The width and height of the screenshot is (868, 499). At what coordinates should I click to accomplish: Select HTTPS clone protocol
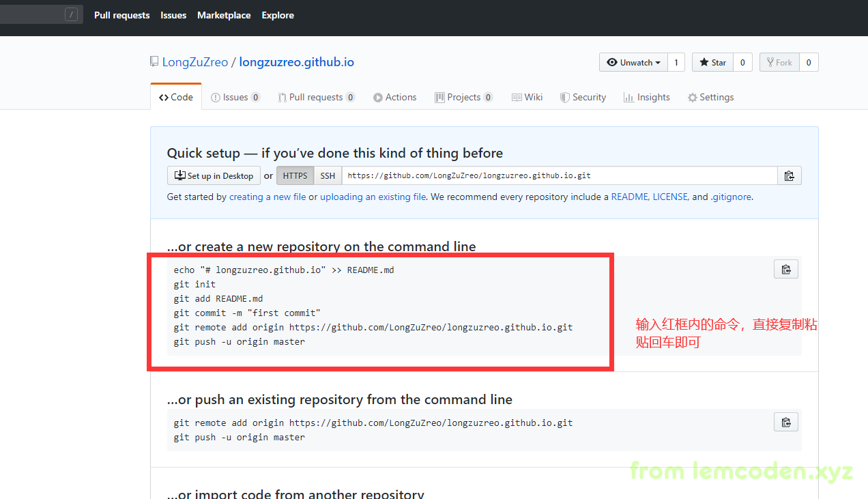coord(295,175)
